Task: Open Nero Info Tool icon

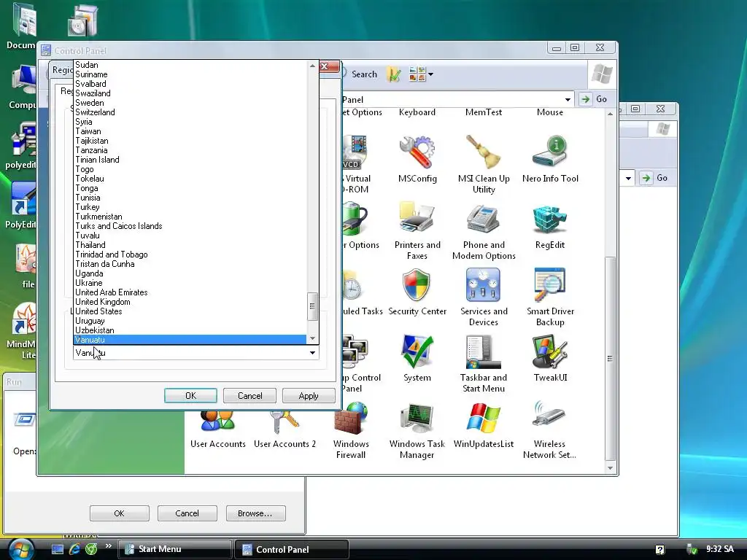Action: tap(550, 160)
